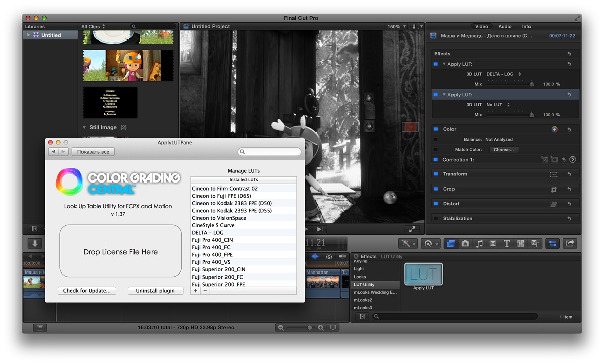Toggle the Correction 1 checkbox
Viewport: 604px width, 364px height.
[435, 160]
